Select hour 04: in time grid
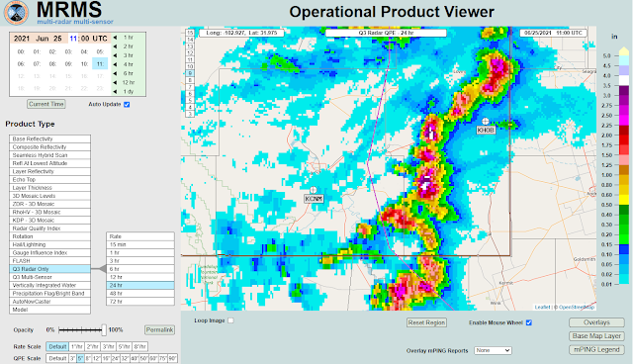 tap(84, 51)
